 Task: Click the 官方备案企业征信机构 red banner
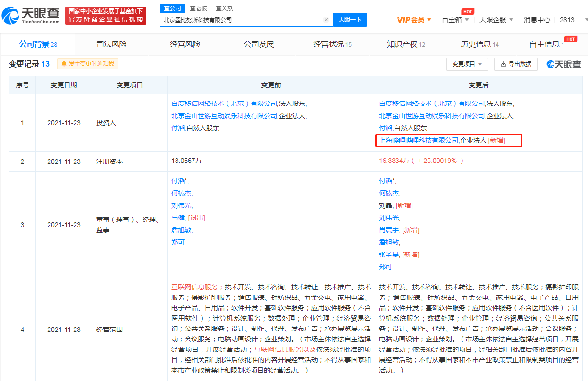tap(106, 16)
